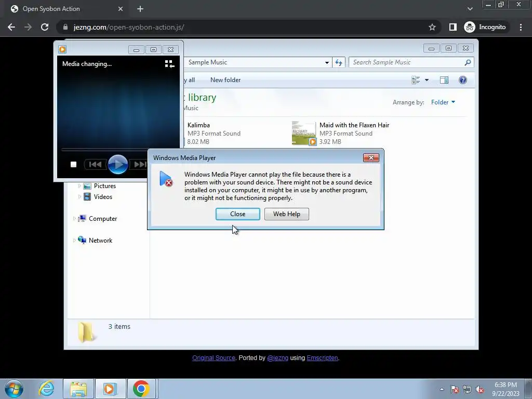532x399 pixels.
Task: Open Chrome tab search chevron
Action: pos(470,9)
